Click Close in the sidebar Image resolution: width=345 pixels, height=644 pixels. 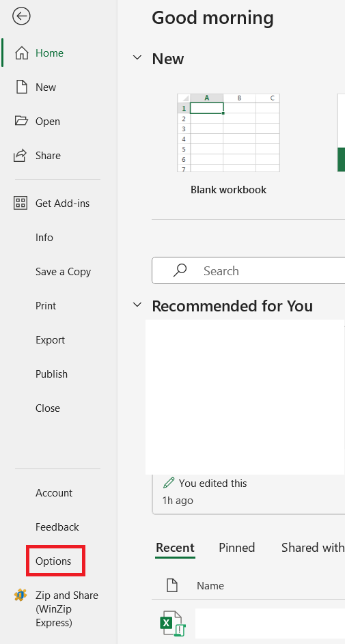click(48, 408)
